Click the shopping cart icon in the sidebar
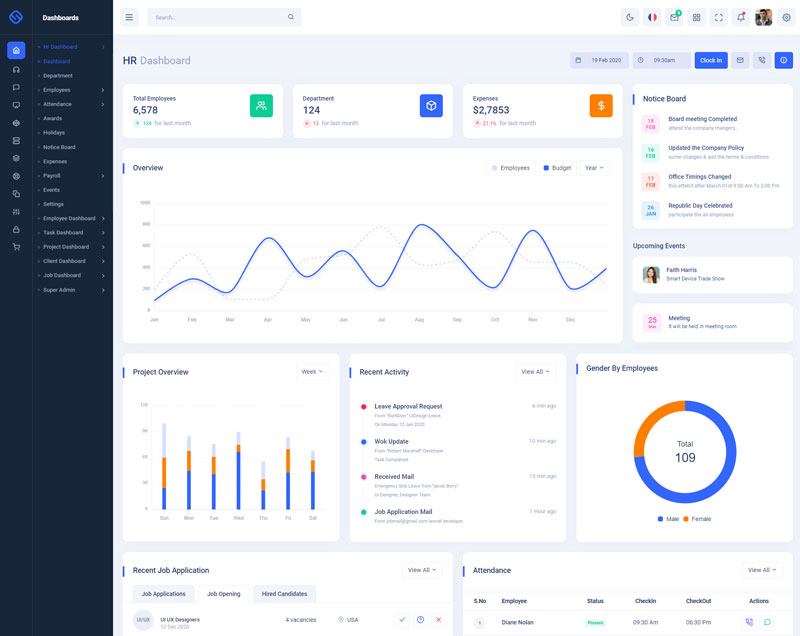800x636 pixels. coord(16,247)
